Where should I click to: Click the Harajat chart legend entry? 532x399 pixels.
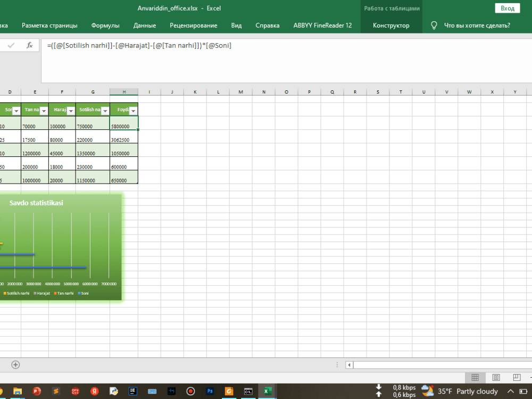click(41, 293)
